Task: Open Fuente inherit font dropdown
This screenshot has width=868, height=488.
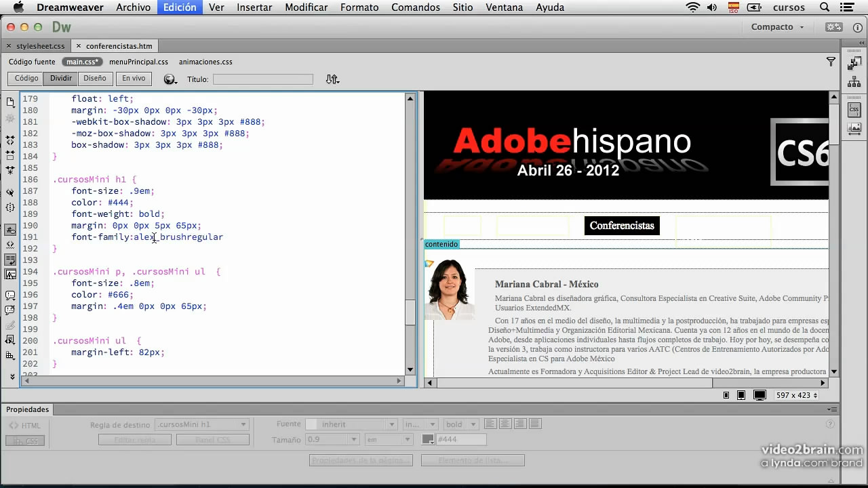Action: pos(351,424)
